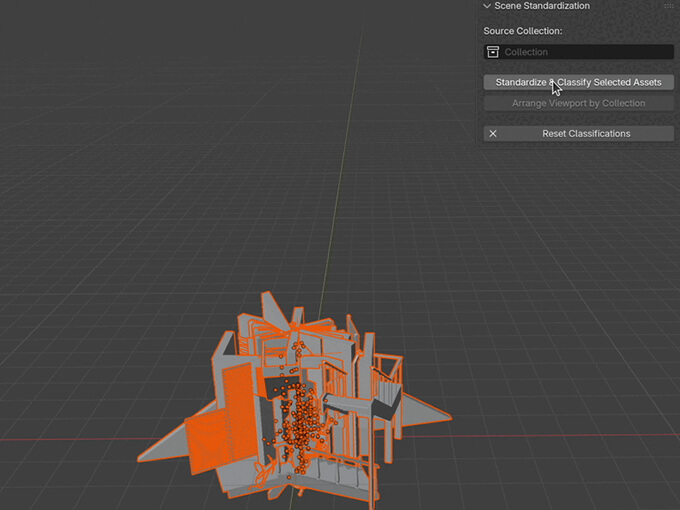Select the left pointed triangular mesh
The height and width of the screenshot is (510, 680).
point(165,446)
